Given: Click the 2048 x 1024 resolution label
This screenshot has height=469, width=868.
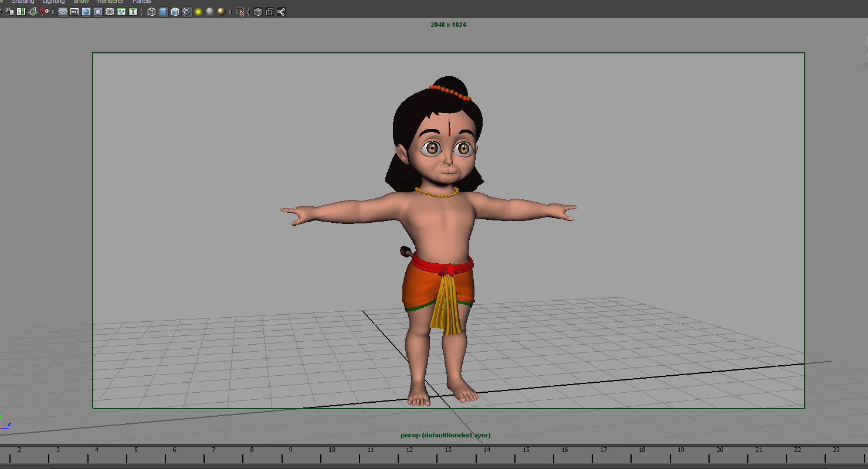Looking at the screenshot, I should tap(448, 25).
